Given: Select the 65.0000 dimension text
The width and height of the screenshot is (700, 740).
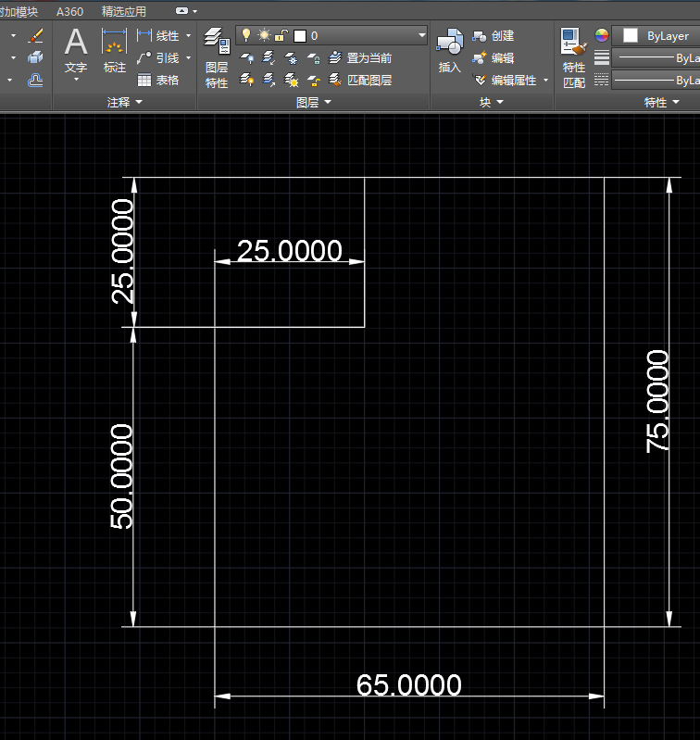Looking at the screenshot, I should click(x=408, y=684).
